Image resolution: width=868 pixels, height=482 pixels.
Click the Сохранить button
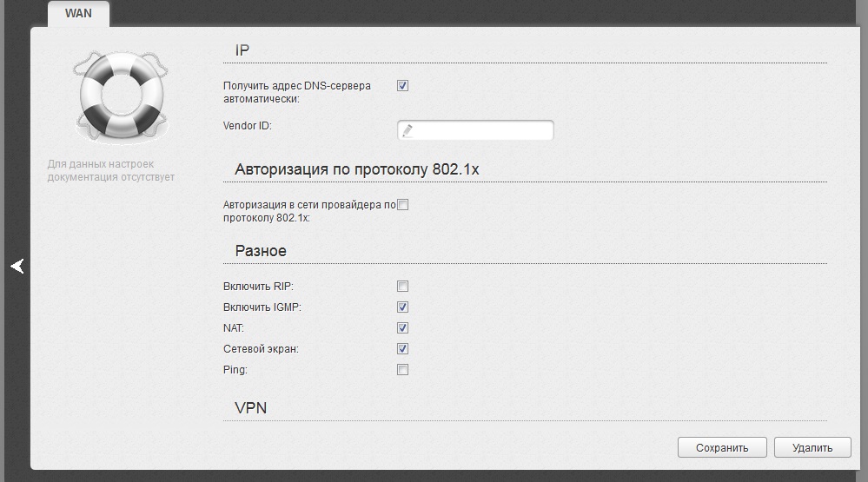(722, 447)
